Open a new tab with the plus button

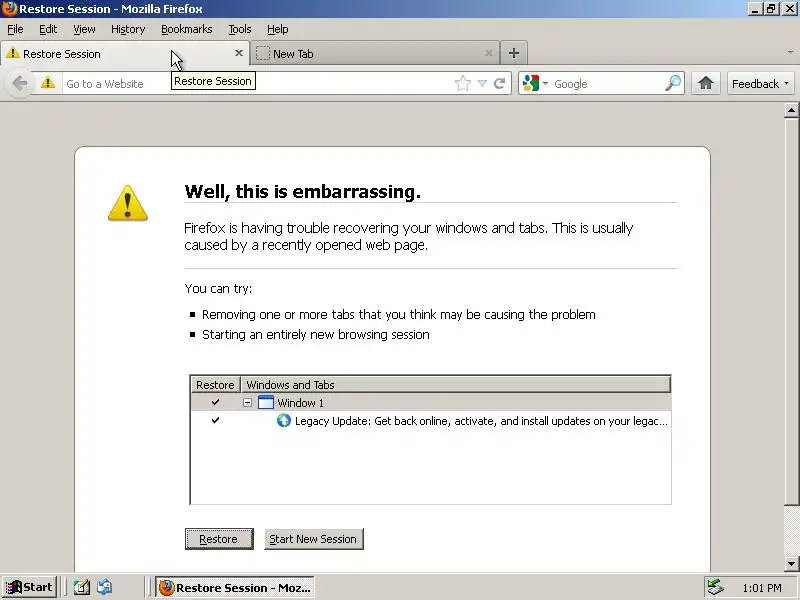(514, 53)
